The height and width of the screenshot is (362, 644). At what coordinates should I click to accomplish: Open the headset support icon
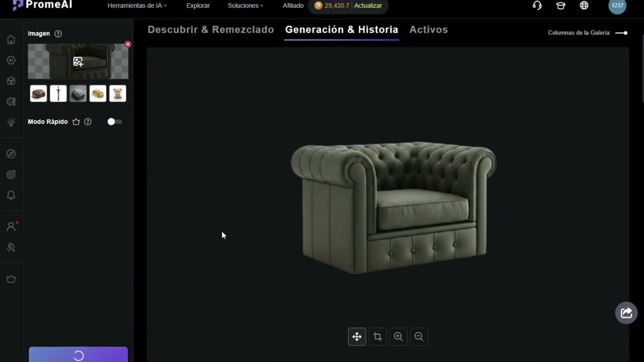pos(537,6)
